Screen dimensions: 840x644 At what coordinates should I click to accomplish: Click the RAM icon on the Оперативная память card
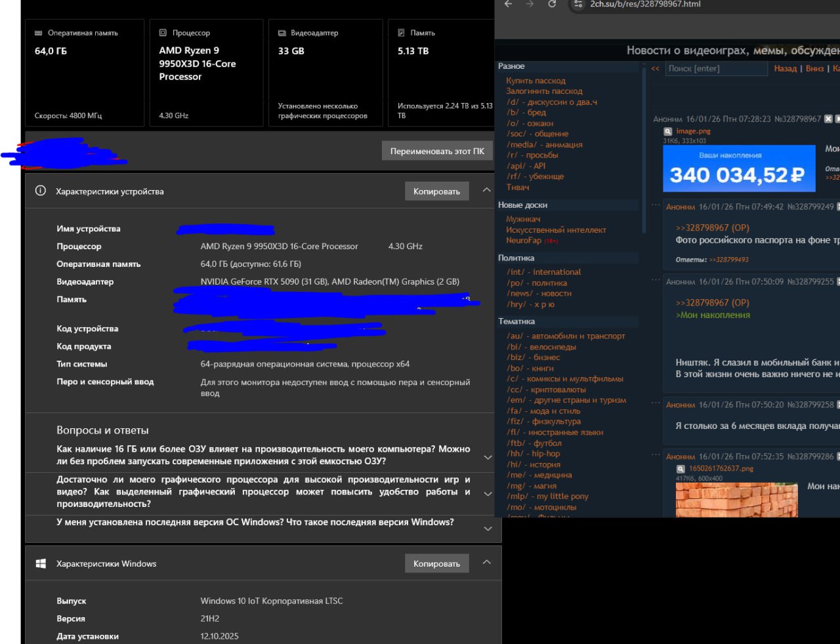tap(39, 33)
